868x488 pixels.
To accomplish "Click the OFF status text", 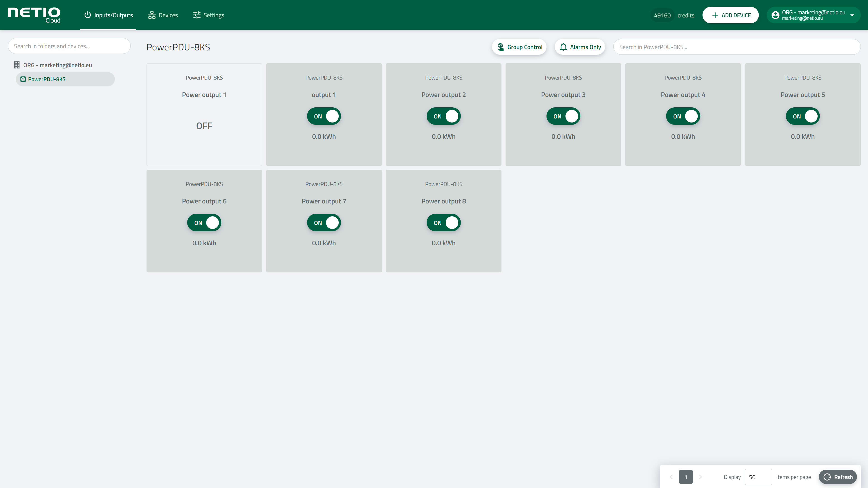I will coord(204,126).
